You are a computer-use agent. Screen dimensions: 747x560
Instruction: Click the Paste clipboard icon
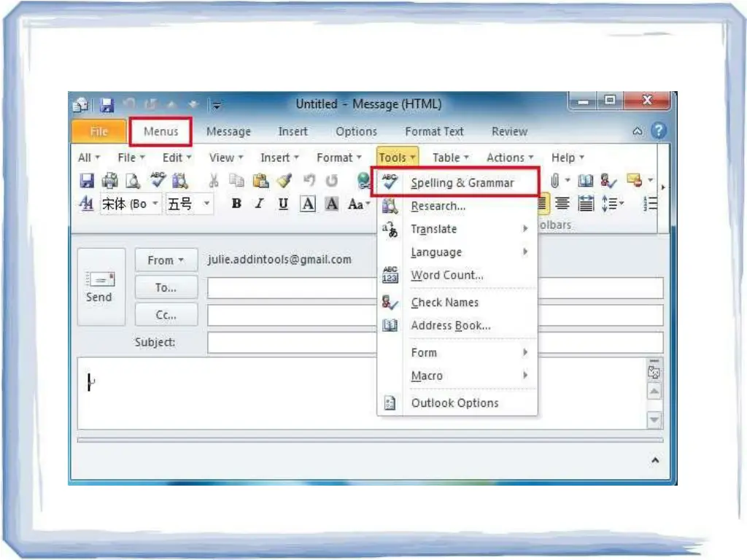pyautogui.click(x=260, y=181)
